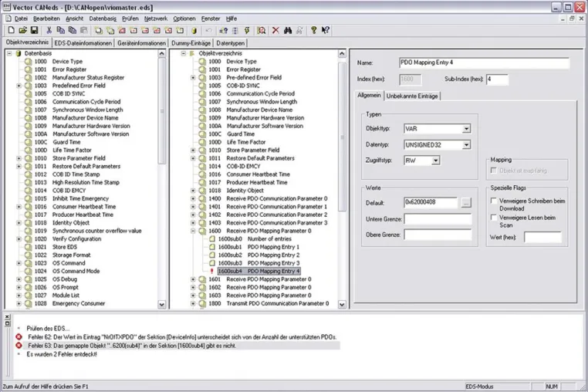Screen dimensions: 588x392
Task: Open the Netzwerk menu
Action: click(156, 19)
